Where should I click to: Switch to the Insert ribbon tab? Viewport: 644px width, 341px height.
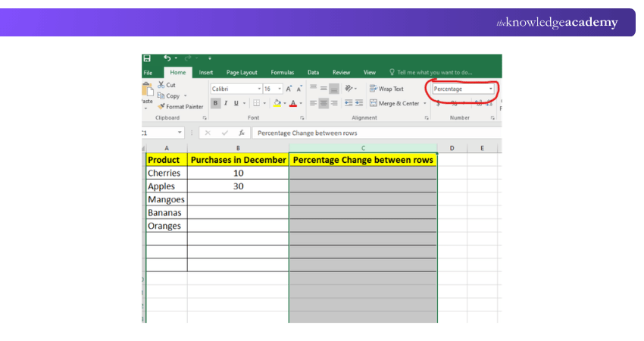[206, 72]
